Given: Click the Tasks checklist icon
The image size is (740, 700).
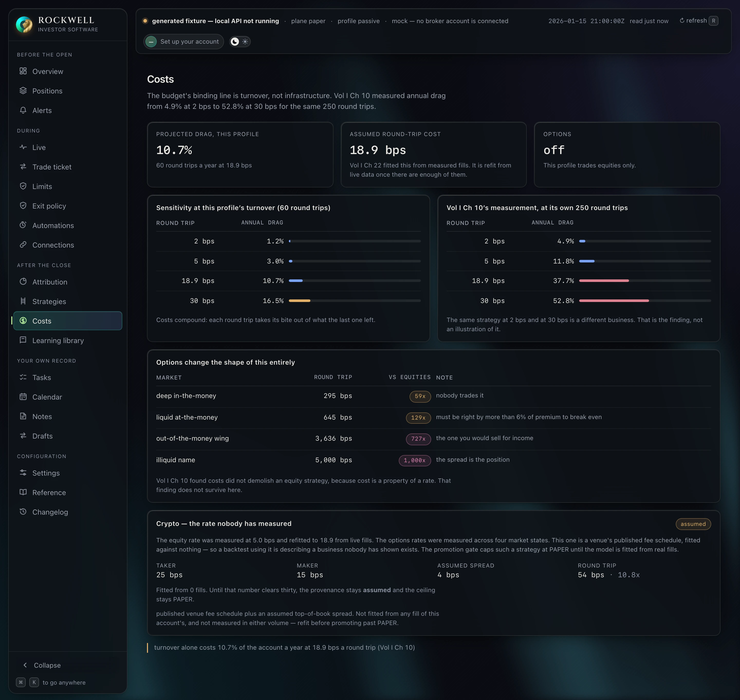Looking at the screenshot, I should coord(23,377).
